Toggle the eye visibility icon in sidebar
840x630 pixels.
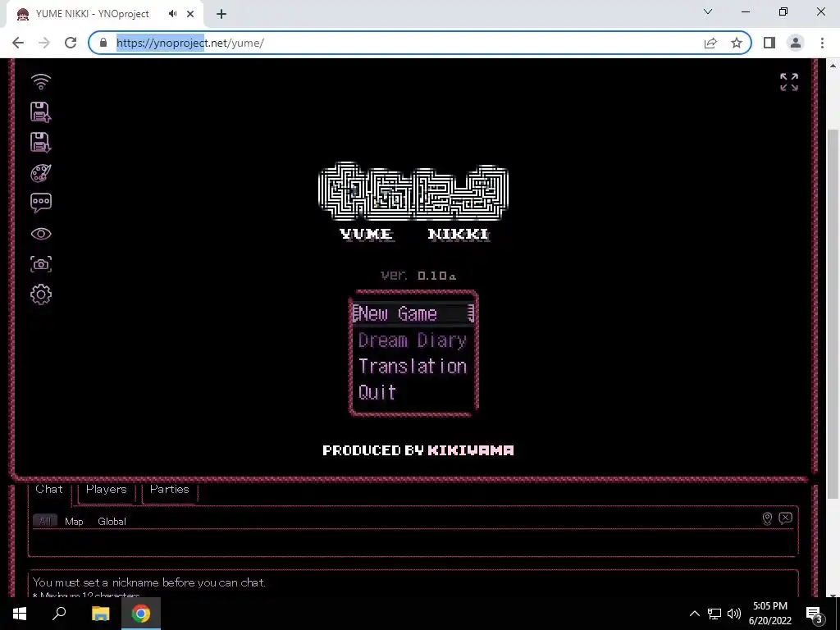pyautogui.click(x=41, y=234)
